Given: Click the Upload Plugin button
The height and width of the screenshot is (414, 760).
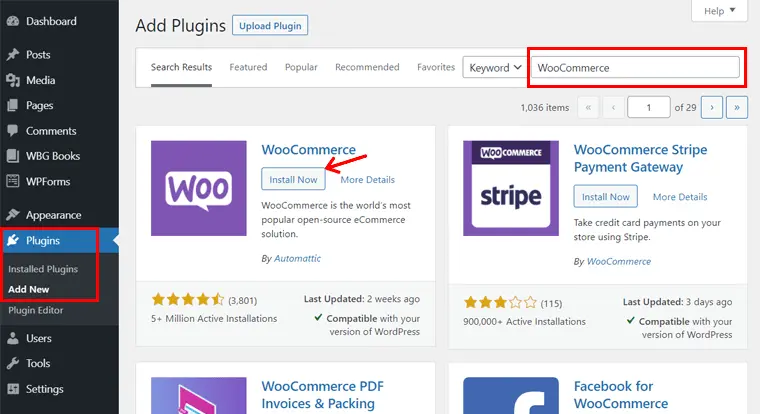Looking at the screenshot, I should coord(270,26).
